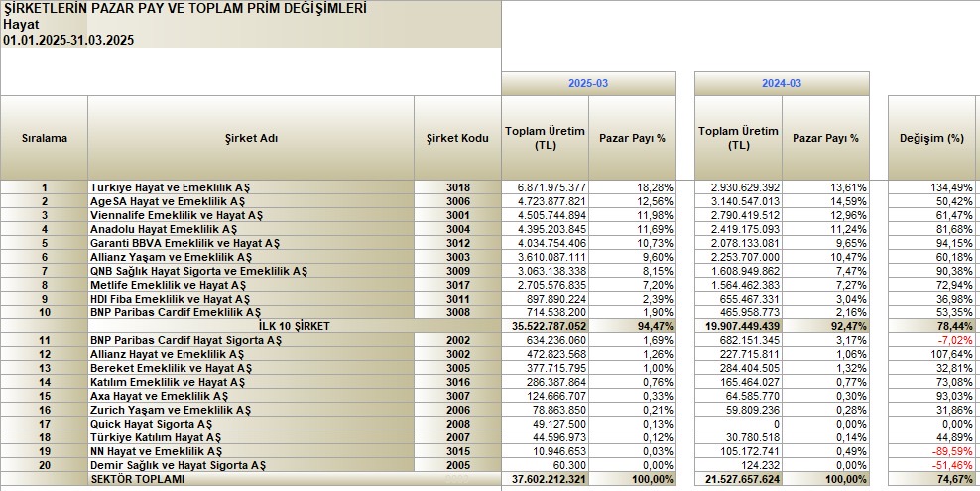The width and height of the screenshot is (980, 491).
Task: Select the value 49.127.500
Action: (545, 424)
